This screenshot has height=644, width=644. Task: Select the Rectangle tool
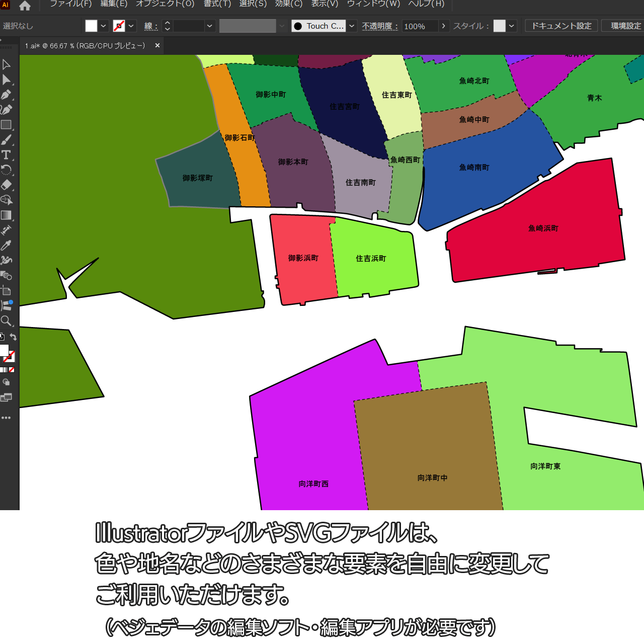pyautogui.click(x=6, y=125)
